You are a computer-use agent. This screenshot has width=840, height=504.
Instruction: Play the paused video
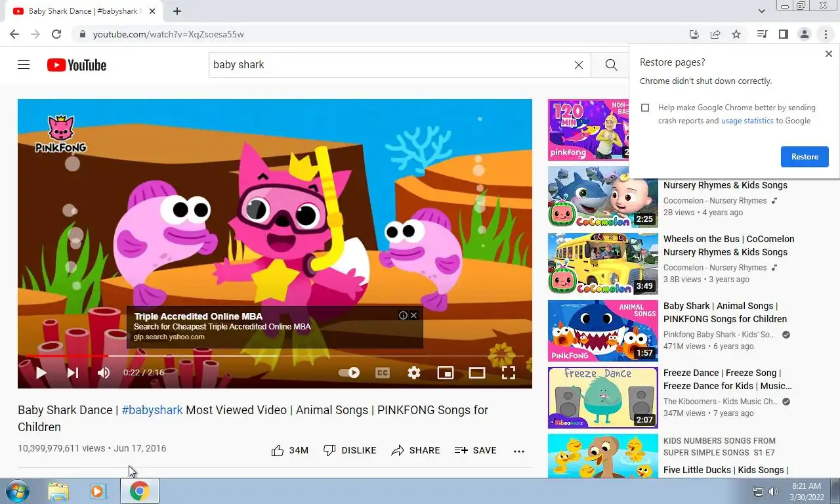(41, 373)
